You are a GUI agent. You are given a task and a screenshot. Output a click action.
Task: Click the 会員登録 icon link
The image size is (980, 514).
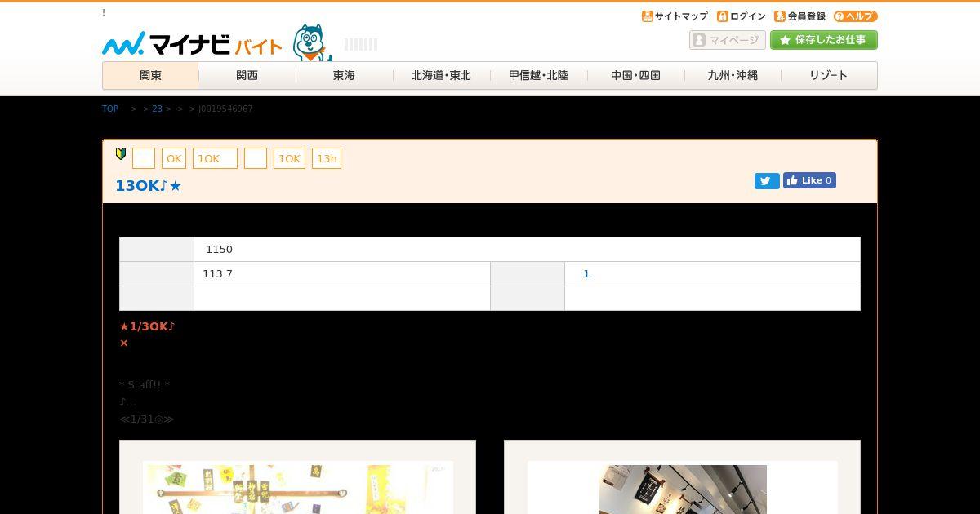(800, 16)
